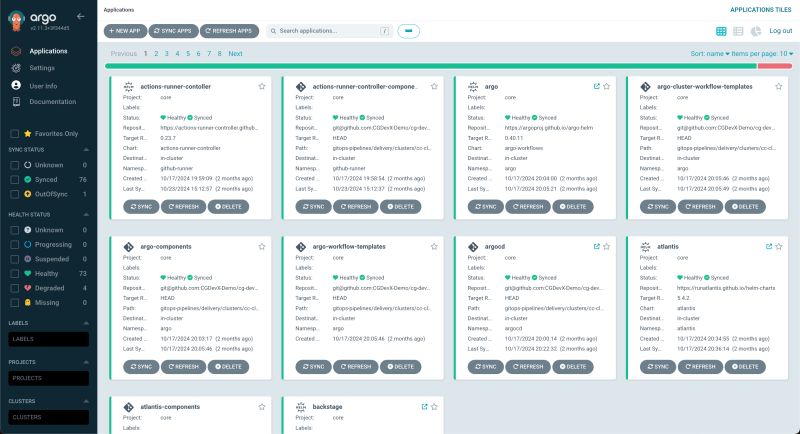Collapse the Health Status filter section
This screenshot has width=800, height=434.
point(86,215)
